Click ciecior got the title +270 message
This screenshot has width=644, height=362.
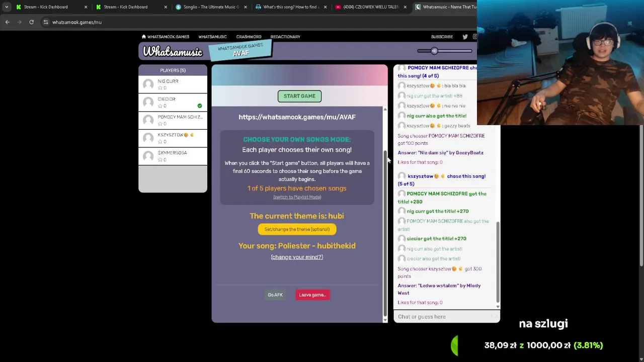pyautogui.click(x=436, y=239)
